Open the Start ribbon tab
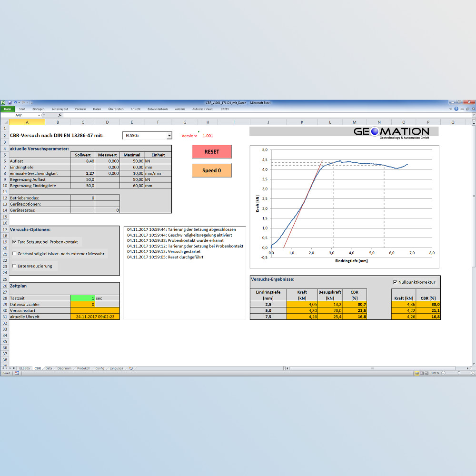Screen dimensions: 476x476 coord(22,109)
